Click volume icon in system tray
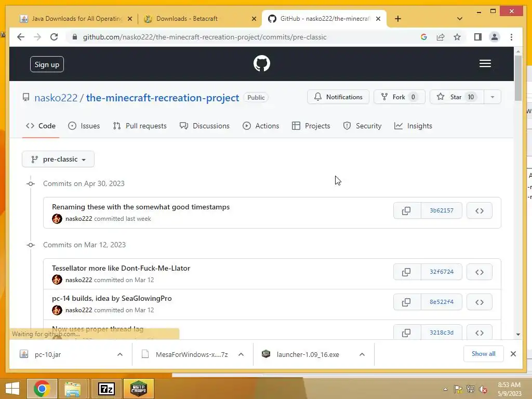 click(x=483, y=389)
